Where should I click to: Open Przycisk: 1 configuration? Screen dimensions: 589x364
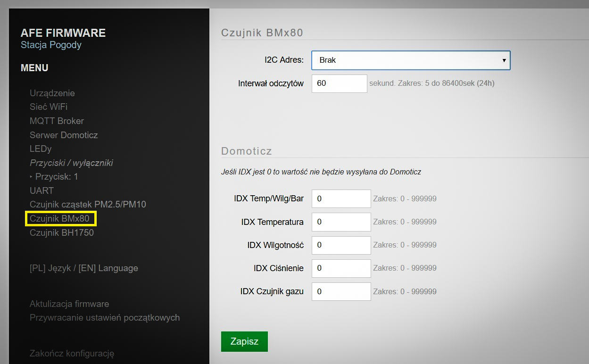coord(57,176)
